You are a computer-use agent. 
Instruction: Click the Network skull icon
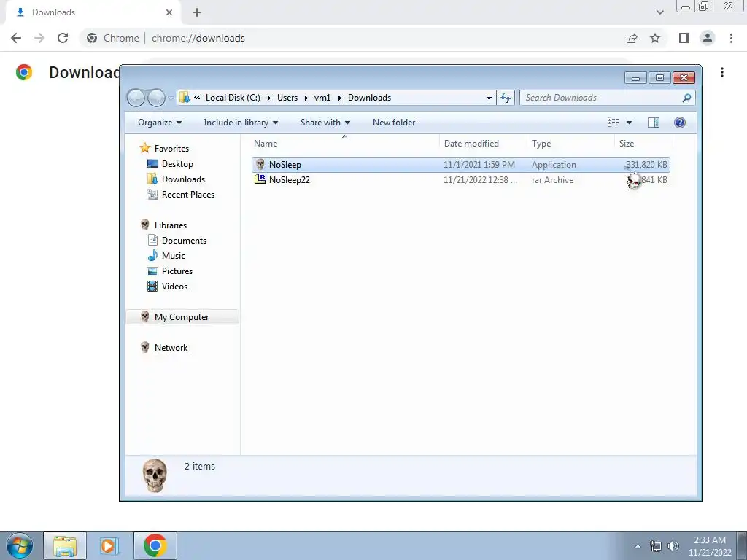(145, 347)
